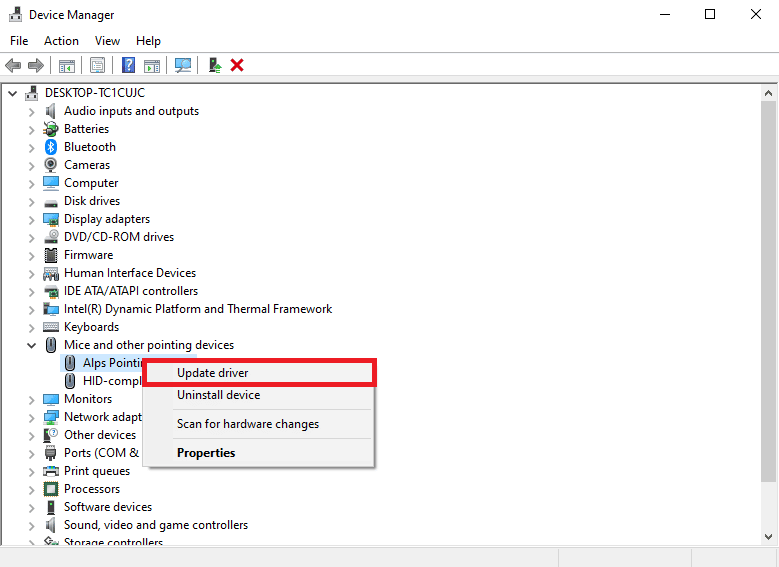779x567 pixels.
Task: Open the View menu
Action: pyautogui.click(x=107, y=41)
